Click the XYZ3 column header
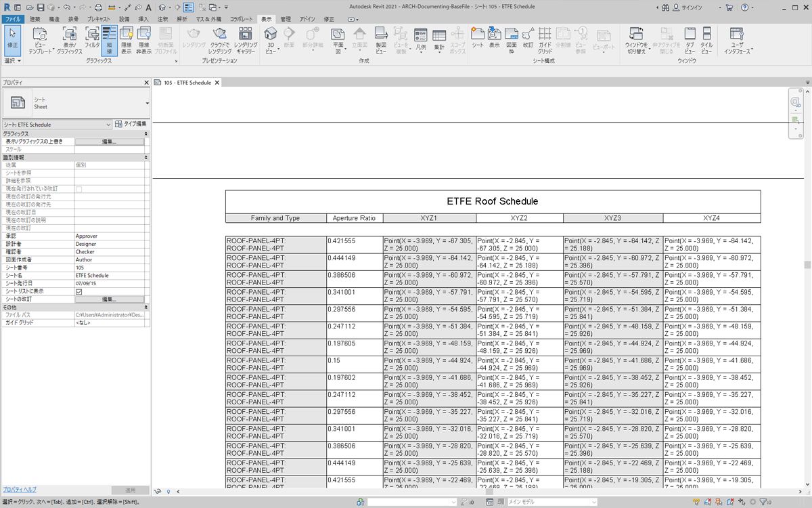 613,218
